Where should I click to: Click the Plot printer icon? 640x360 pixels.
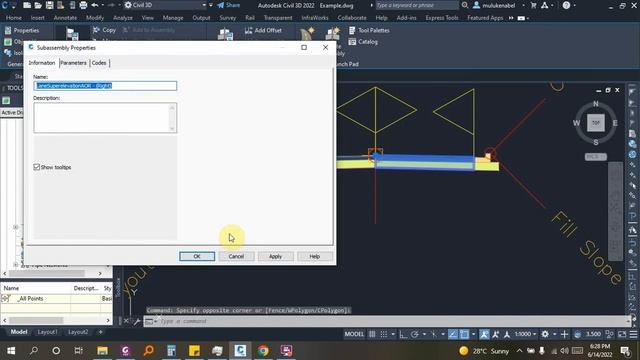83,5
